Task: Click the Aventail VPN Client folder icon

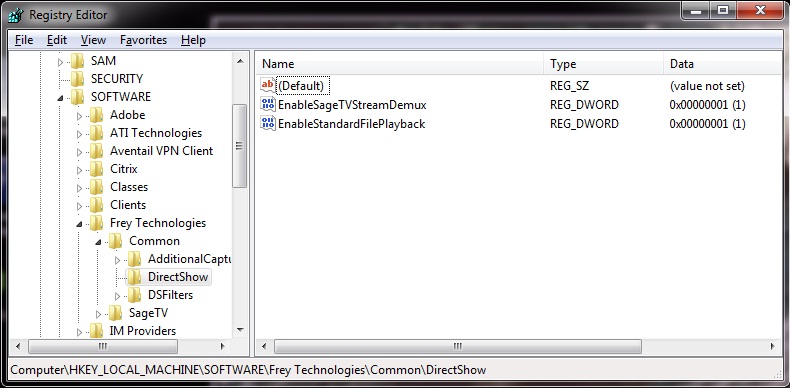Action: (96, 151)
